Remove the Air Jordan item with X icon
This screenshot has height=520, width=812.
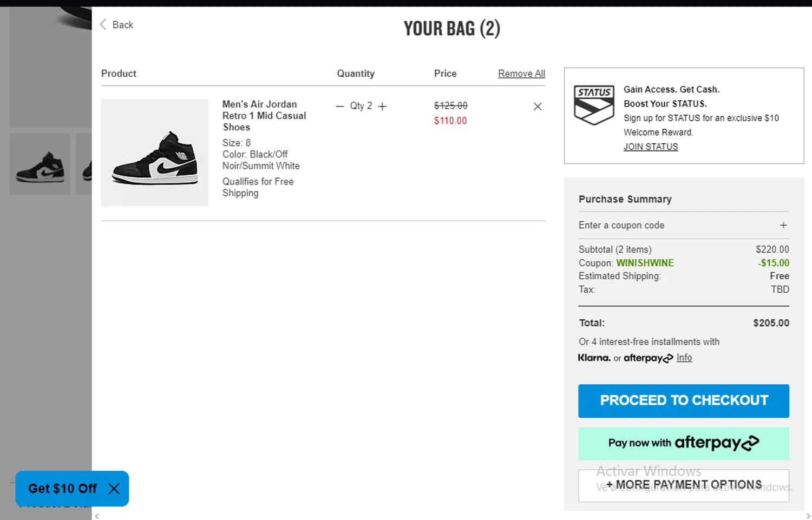point(538,107)
